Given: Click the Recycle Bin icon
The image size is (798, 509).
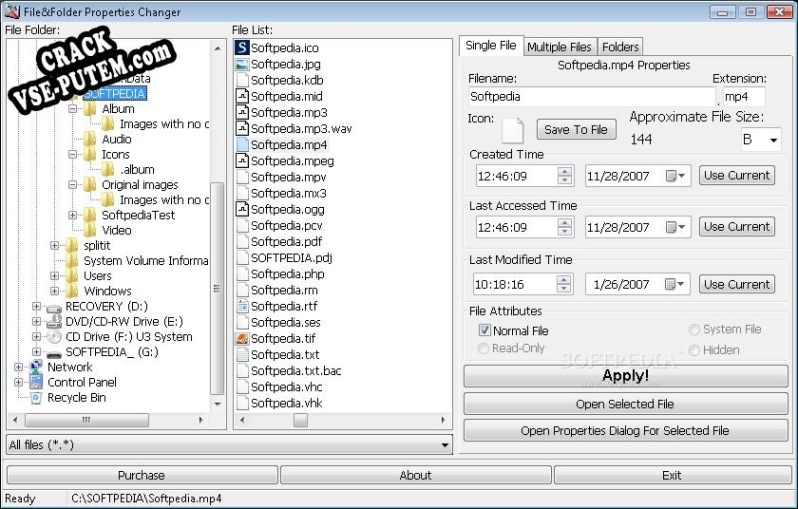Looking at the screenshot, I should 36,398.
